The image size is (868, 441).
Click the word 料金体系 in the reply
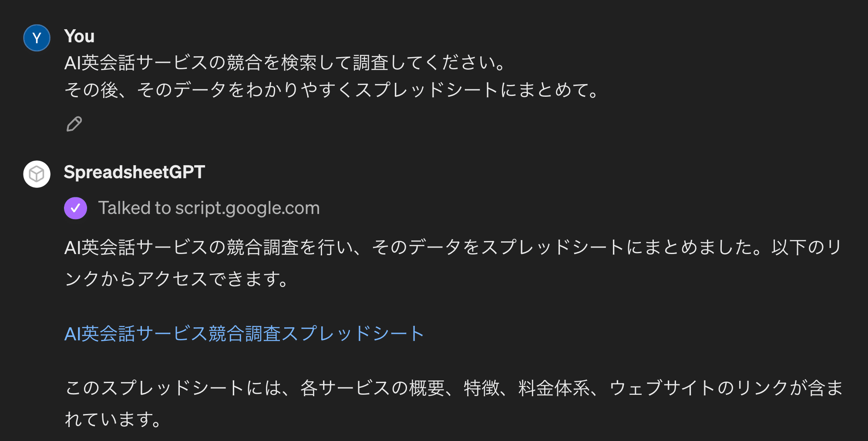554,388
